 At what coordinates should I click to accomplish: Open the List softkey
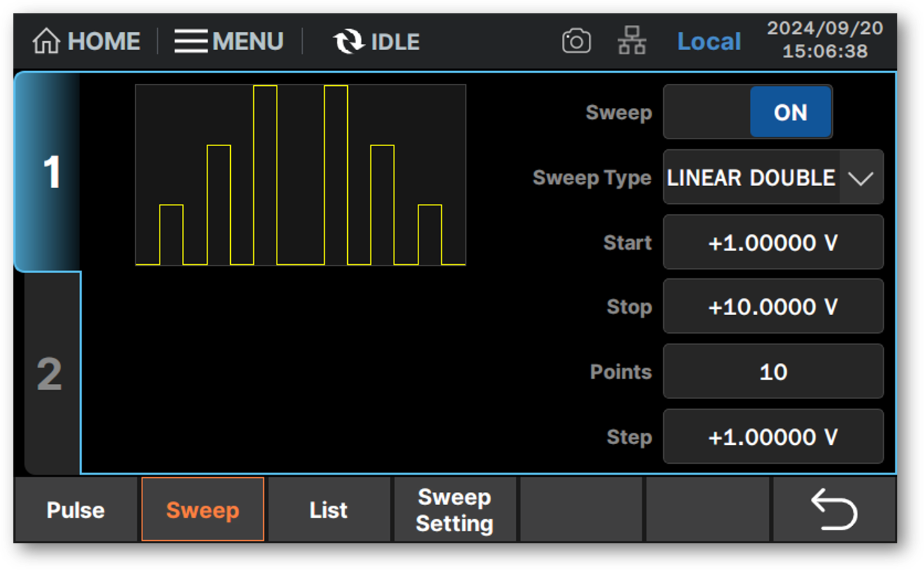(329, 510)
